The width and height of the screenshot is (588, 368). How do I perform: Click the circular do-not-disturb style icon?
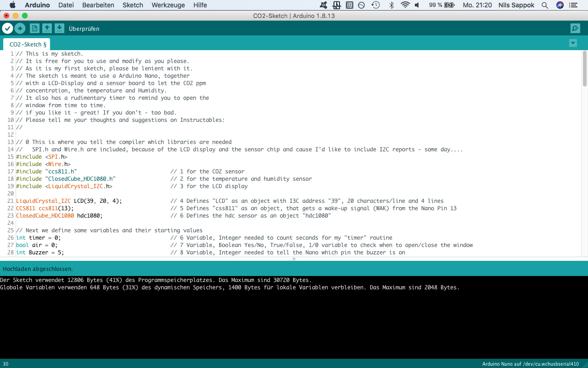pyautogui.click(x=362, y=5)
